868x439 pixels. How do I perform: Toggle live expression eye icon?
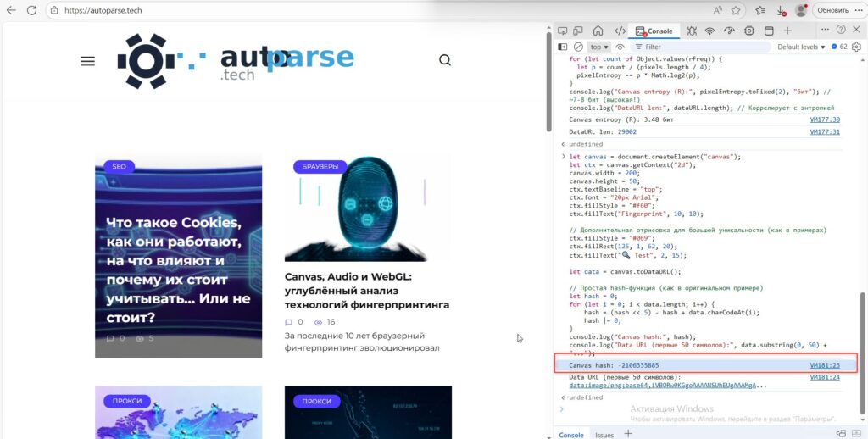click(620, 47)
